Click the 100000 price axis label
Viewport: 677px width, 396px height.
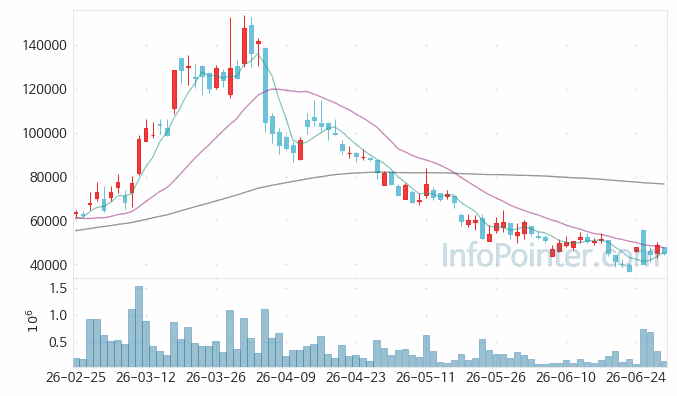(x=44, y=133)
